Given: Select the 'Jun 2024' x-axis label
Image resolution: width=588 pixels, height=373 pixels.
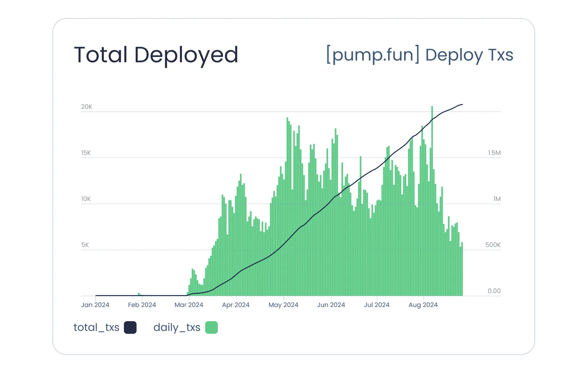Looking at the screenshot, I should tap(331, 305).
